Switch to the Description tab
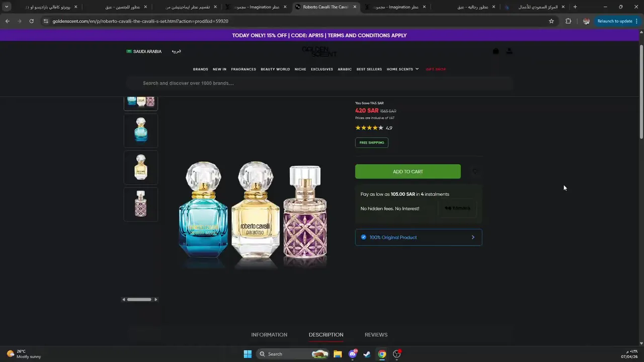This screenshot has height=362, width=644. [x=326, y=335]
